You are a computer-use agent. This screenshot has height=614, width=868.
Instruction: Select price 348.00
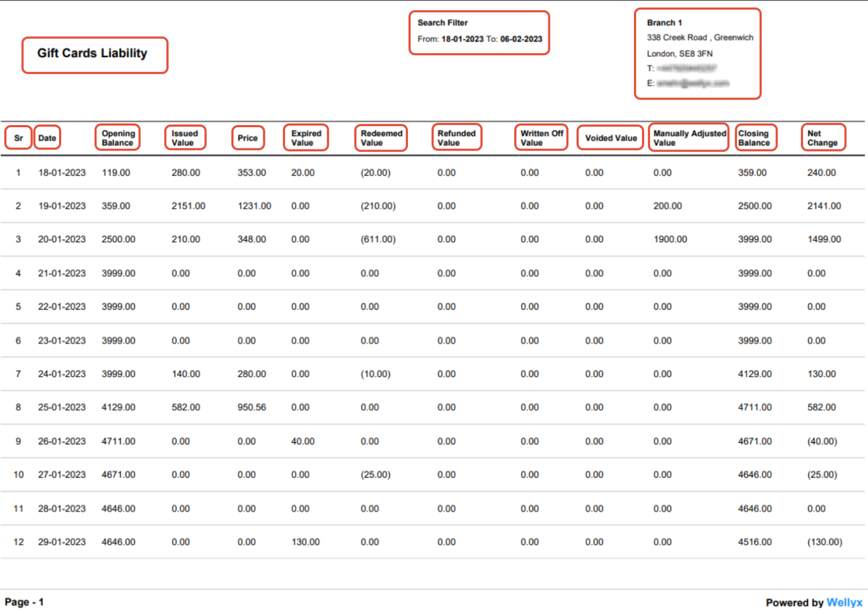tap(252, 239)
